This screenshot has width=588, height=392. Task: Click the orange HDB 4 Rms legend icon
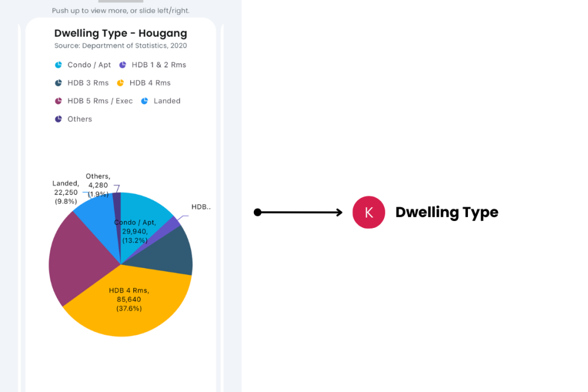(x=120, y=83)
